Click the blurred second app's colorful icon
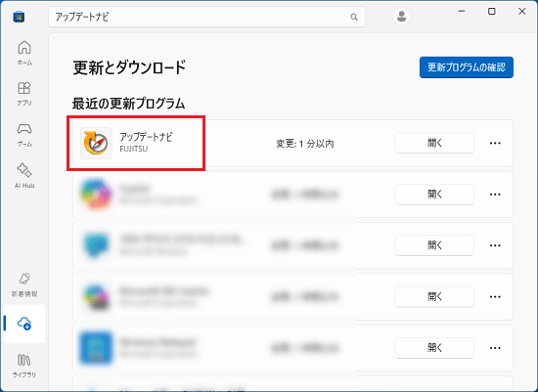This screenshot has width=538, height=392. (96, 195)
